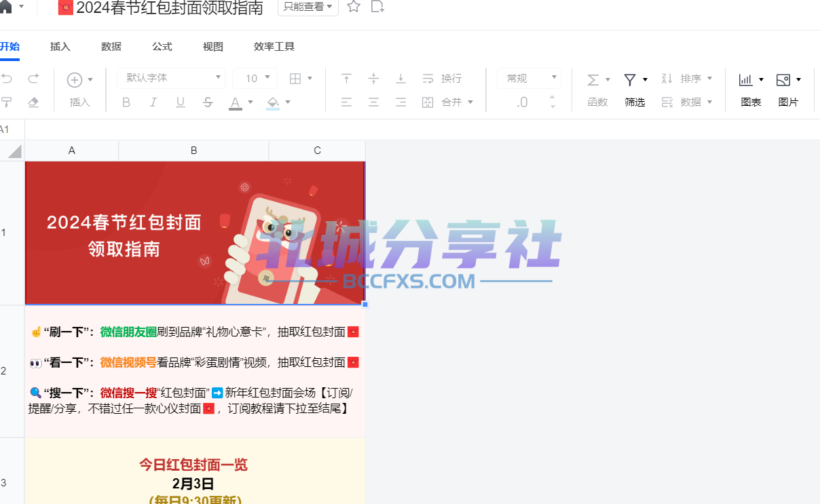This screenshot has width=820, height=504.
Task: Click the 合并 merge cells icon
Action: pyautogui.click(x=428, y=102)
